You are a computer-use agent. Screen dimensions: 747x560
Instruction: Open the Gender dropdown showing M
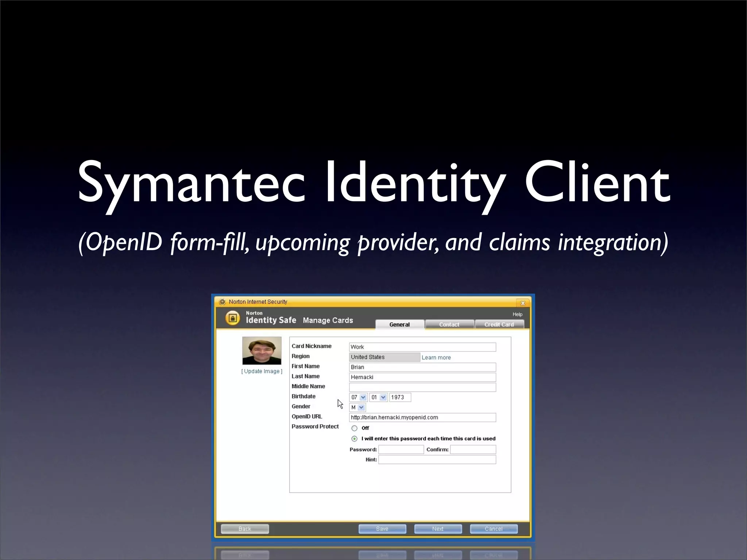pos(357,407)
